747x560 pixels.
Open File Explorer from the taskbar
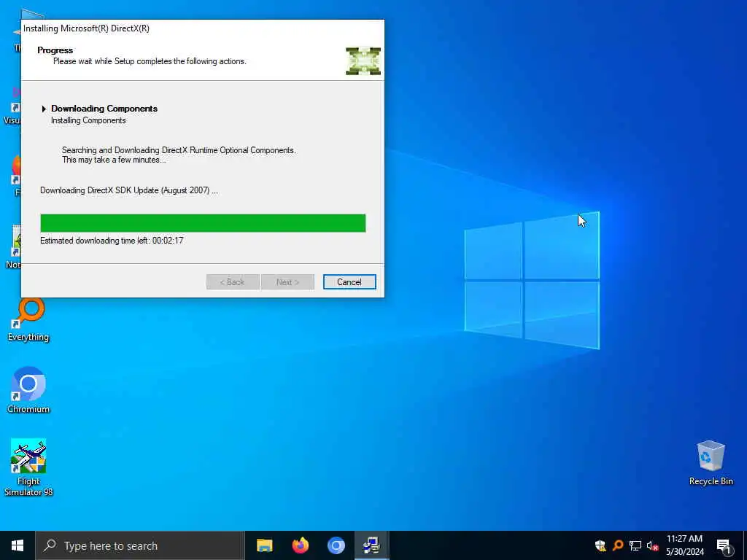click(264, 545)
